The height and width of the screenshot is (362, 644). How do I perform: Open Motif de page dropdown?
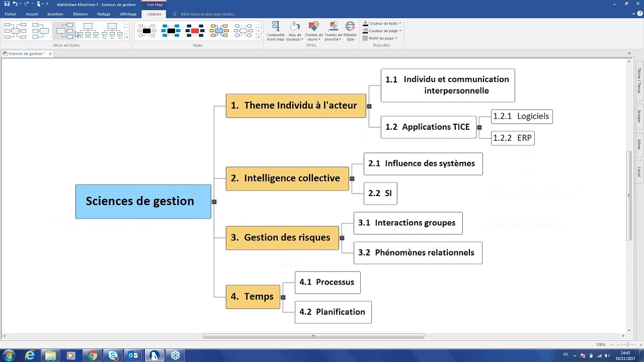point(380,38)
